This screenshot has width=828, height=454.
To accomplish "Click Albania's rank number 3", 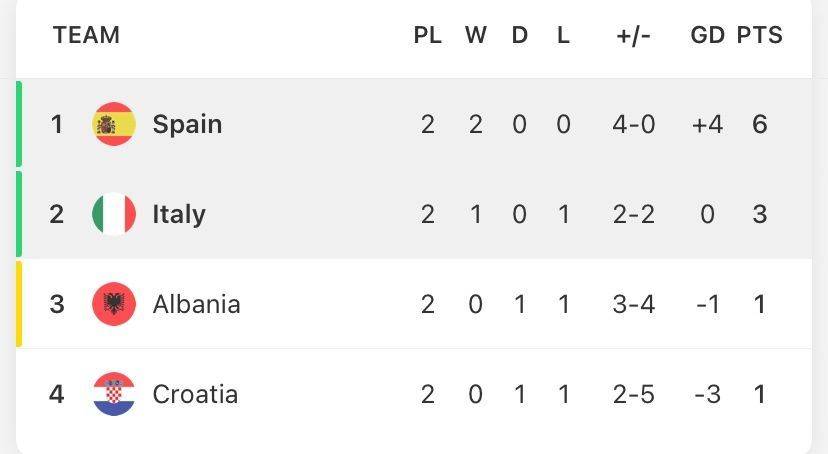I will point(57,304).
